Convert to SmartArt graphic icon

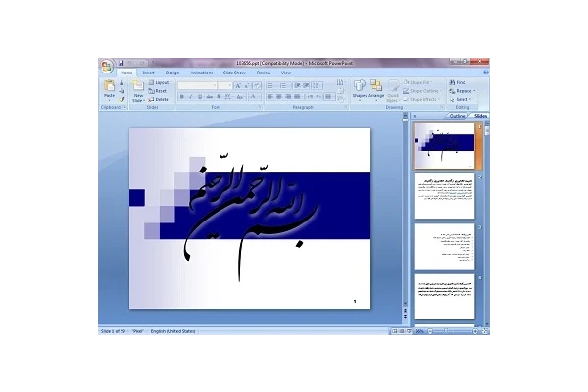tap(341, 99)
